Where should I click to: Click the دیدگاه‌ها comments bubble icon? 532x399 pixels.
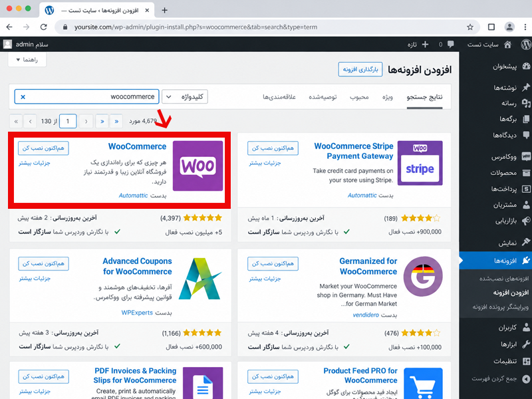526,135
